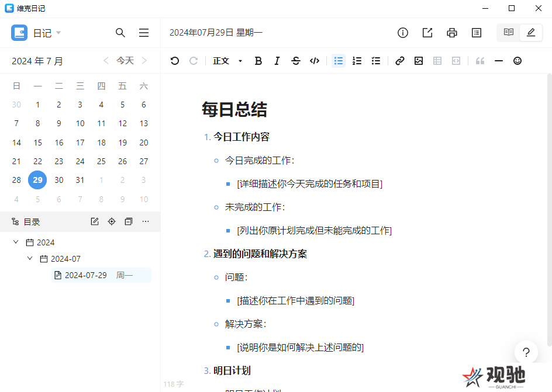Print the diary entry
The width and height of the screenshot is (552, 392).
point(452,33)
